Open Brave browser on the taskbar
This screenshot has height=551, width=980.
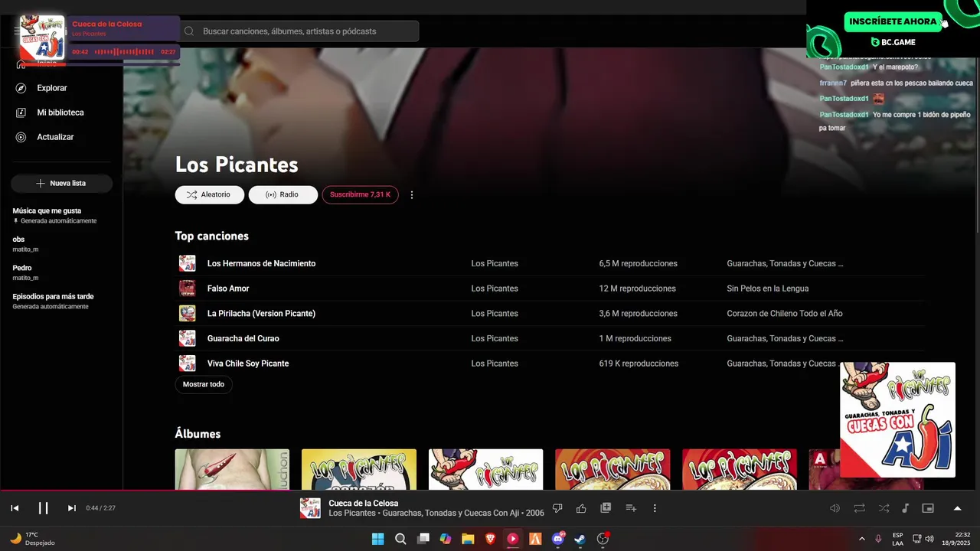[490, 539]
